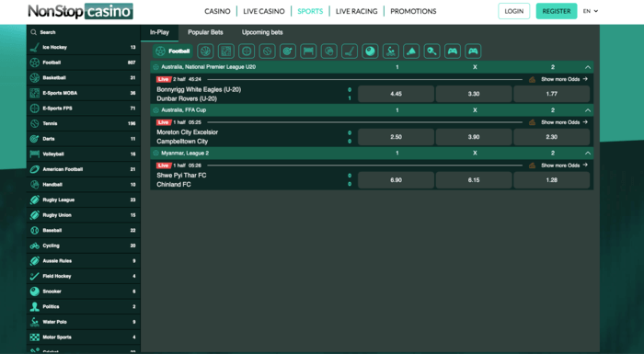Open Politics in the sidebar list
This screenshot has height=354, width=644.
[84, 307]
